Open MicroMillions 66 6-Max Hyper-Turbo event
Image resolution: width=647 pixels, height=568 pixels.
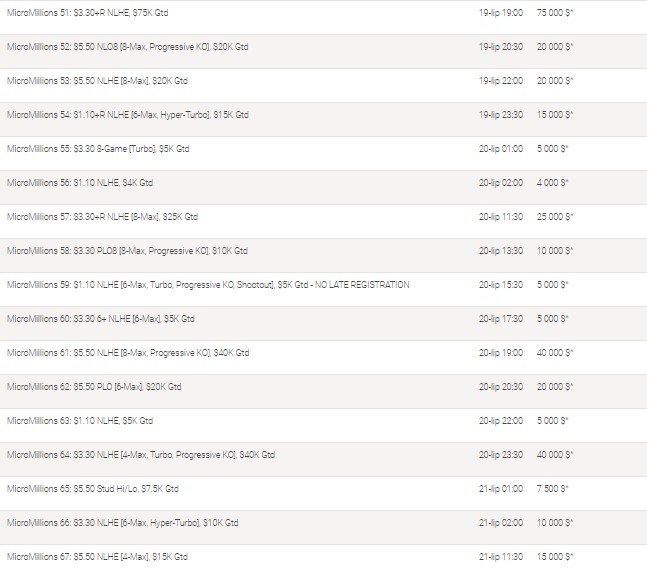[122, 523]
